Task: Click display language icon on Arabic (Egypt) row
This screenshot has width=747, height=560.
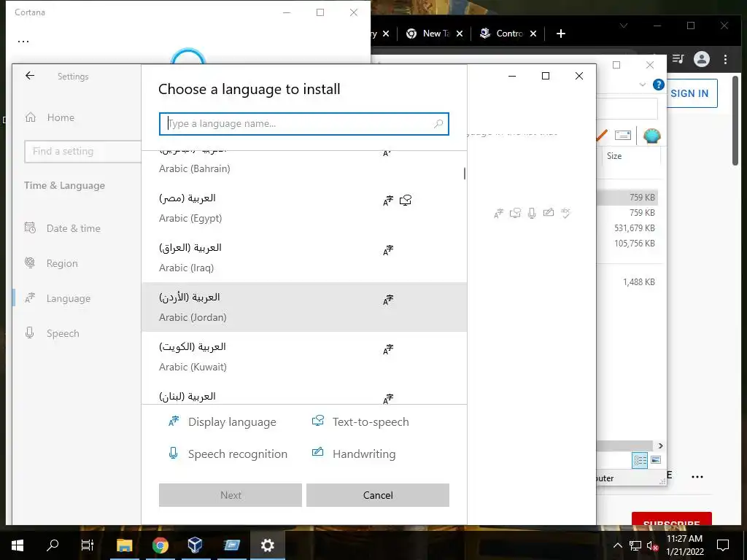Action: click(x=388, y=201)
